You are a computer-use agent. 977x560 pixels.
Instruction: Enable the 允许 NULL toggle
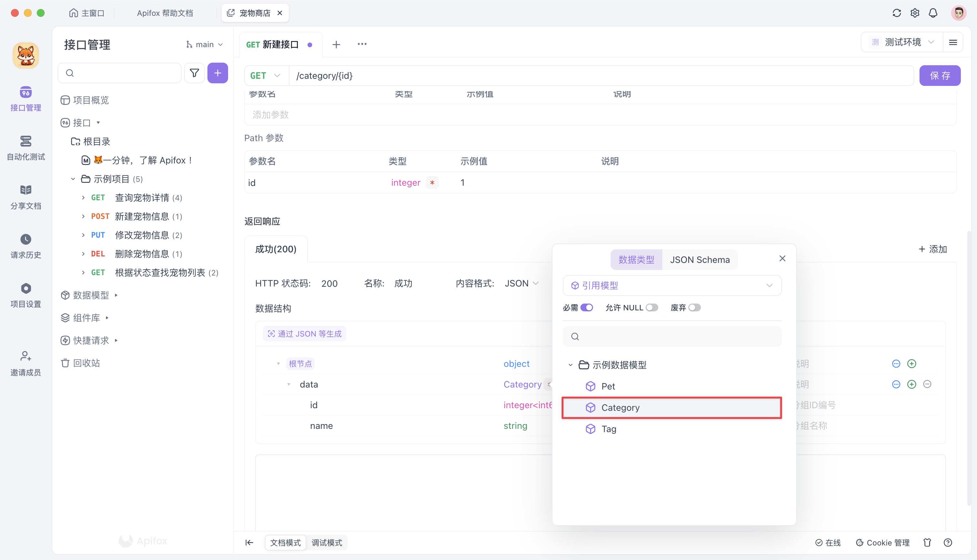click(x=652, y=307)
